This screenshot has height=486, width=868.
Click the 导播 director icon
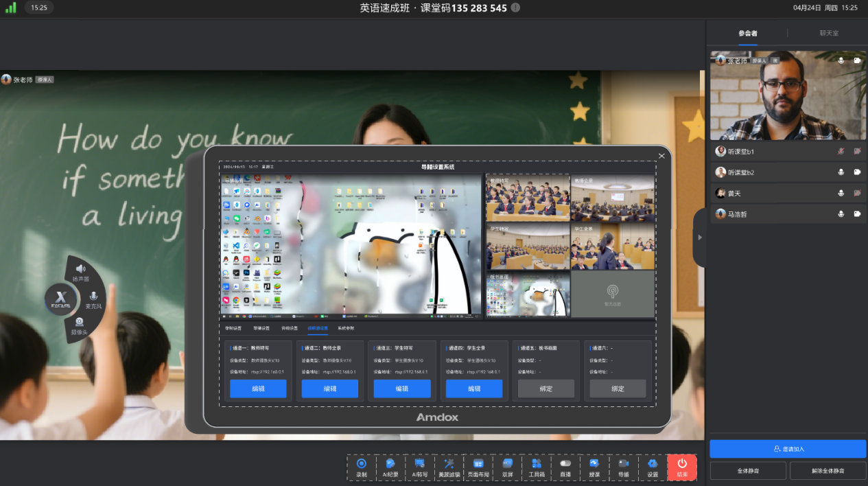(623, 467)
